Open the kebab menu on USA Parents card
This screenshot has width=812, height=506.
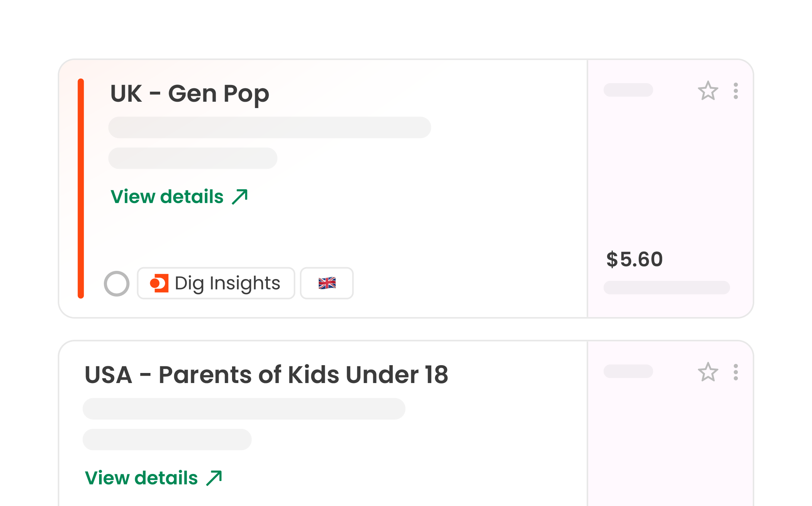click(x=736, y=372)
